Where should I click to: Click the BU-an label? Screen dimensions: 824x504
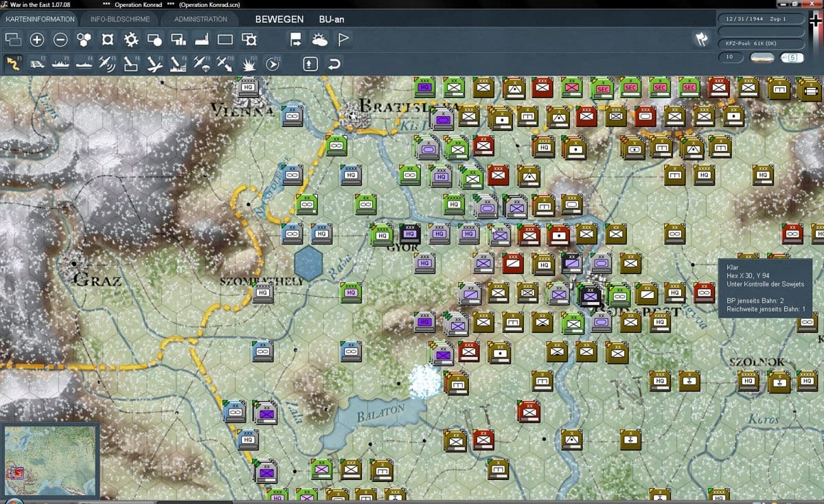(x=332, y=19)
